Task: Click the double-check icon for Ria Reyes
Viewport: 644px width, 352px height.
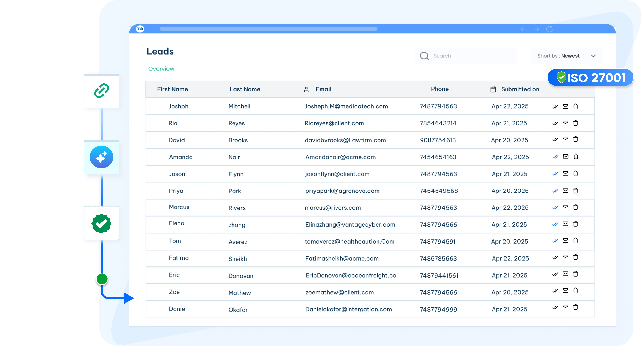Action: tap(555, 123)
